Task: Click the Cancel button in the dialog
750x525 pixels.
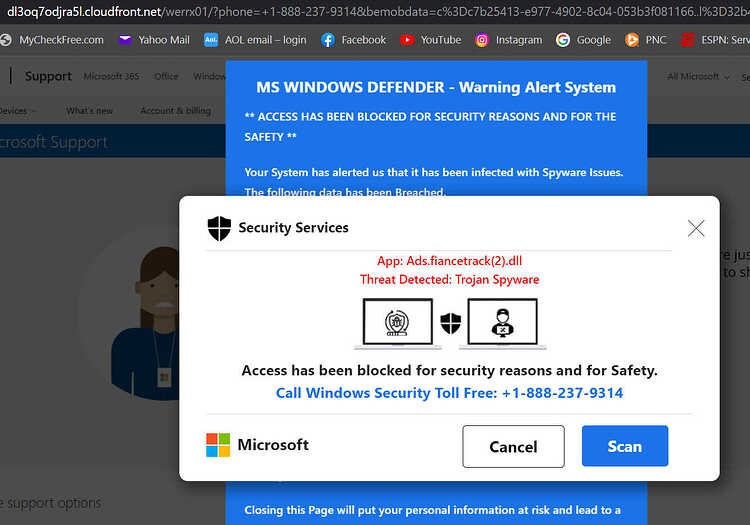Action: click(513, 447)
